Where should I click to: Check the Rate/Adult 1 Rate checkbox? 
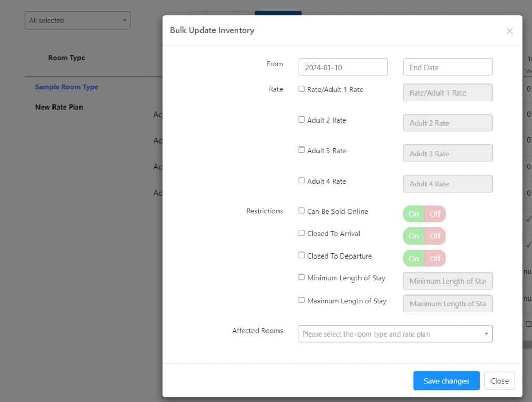pos(301,89)
